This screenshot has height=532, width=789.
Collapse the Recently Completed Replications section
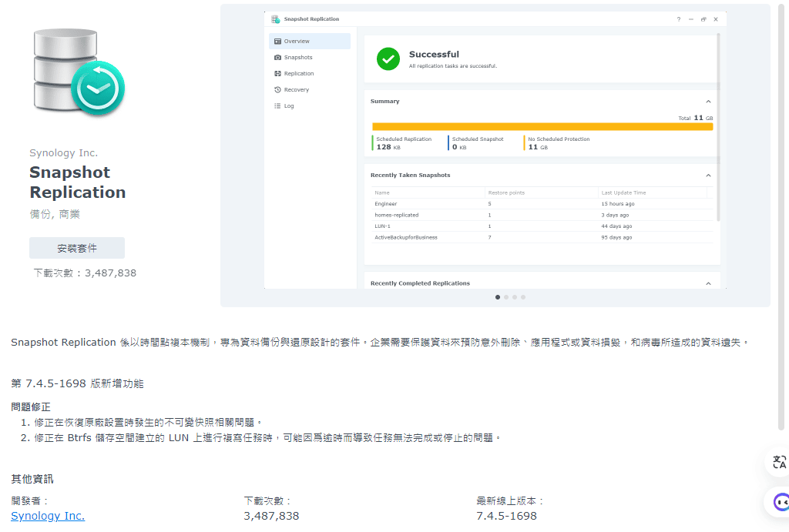708,283
